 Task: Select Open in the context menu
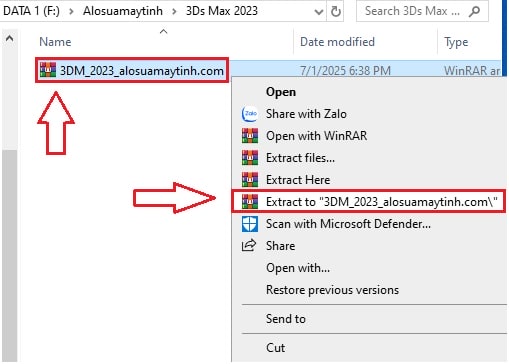[281, 92]
